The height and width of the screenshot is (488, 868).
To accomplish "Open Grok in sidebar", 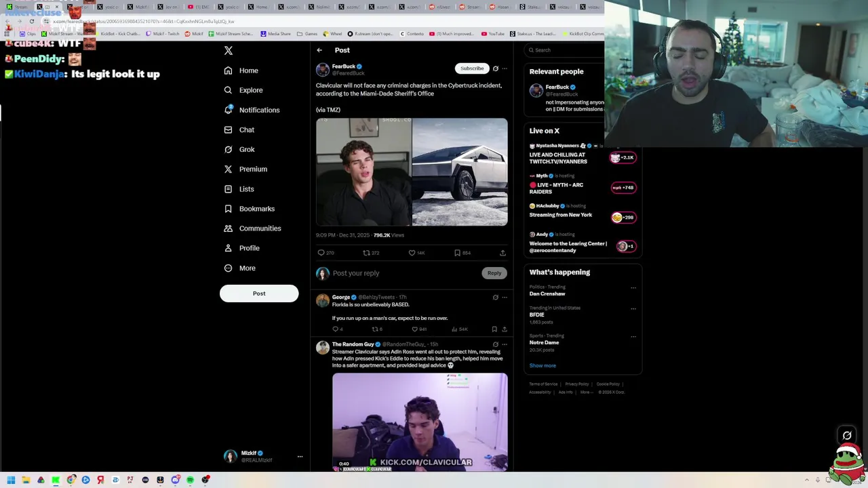I will pyautogui.click(x=239, y=149).
